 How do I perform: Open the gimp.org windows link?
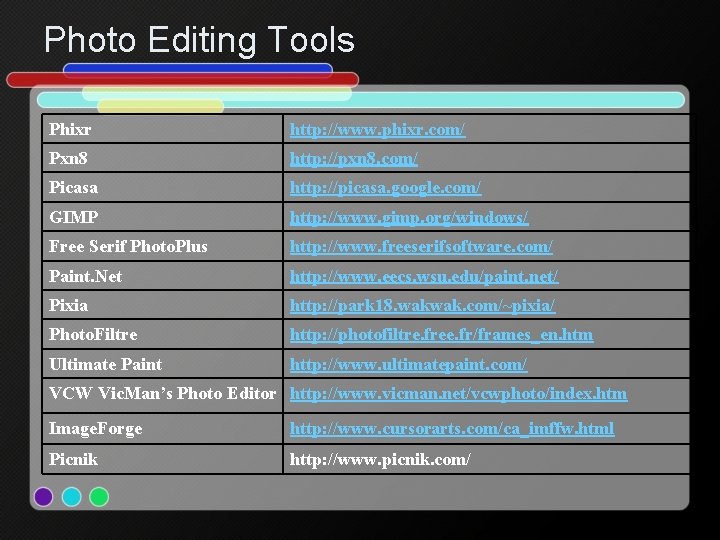pos(409,217)
